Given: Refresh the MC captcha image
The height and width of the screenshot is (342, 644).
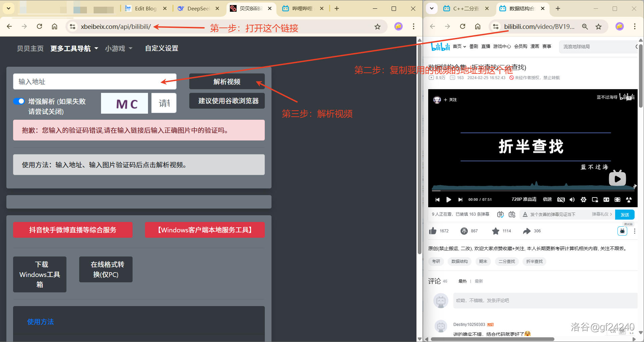Looking at the screenshot, I should pyautogui.click(x=125, y=103).
